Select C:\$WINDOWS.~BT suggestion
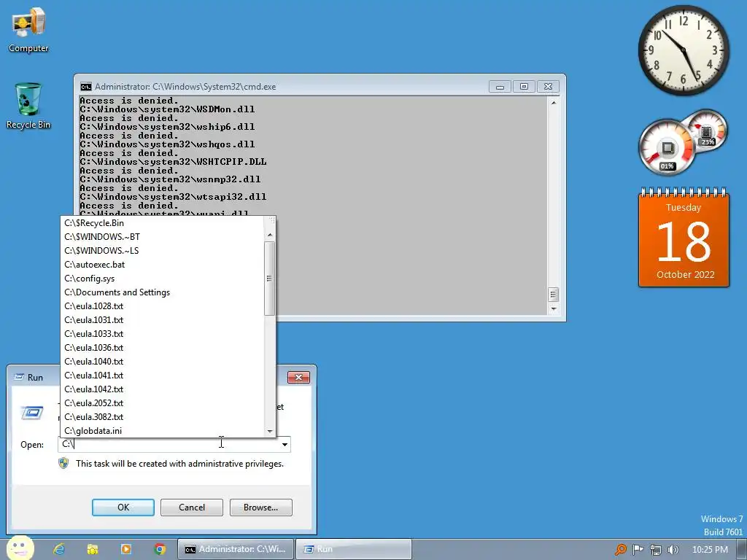 coord(162,237)
